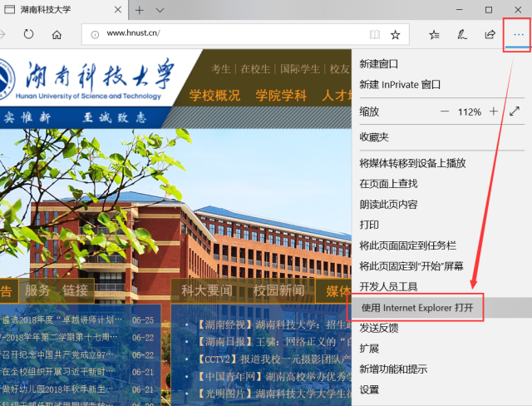Select 使用 Internet Explorer 打开 menu item
Image resolution: width=532 pixels, height=406 pixels.
[417, 307]
